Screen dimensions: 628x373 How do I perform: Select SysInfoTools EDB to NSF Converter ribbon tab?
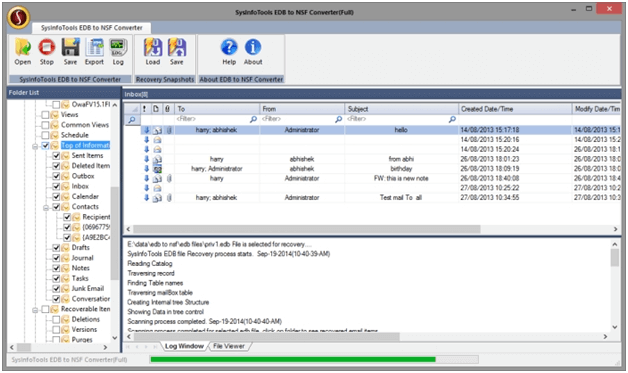pyautogui.click(x=92, y=28)
